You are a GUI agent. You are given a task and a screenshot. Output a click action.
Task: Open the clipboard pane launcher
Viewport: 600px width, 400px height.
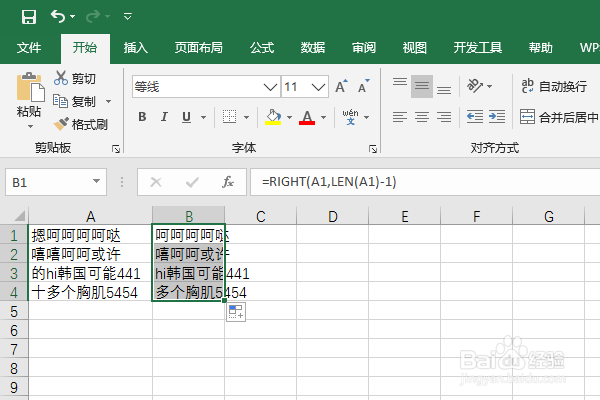click(x=116, y=149)
